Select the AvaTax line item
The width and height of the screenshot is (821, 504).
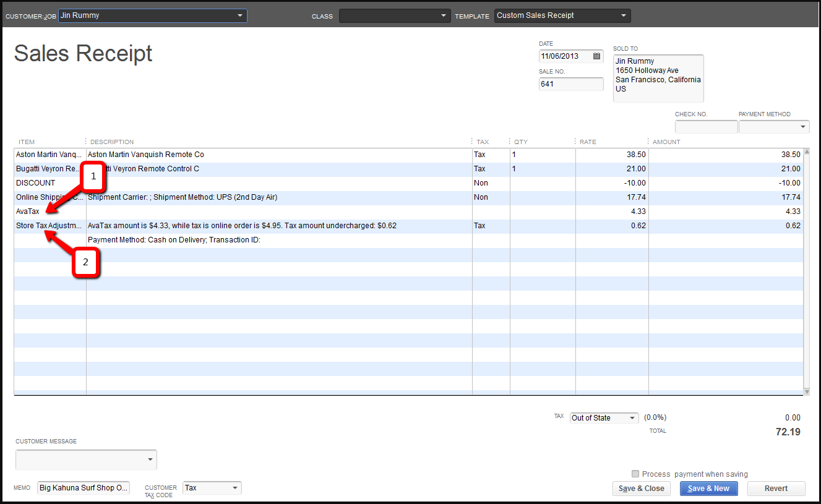(x=28, y=211)
